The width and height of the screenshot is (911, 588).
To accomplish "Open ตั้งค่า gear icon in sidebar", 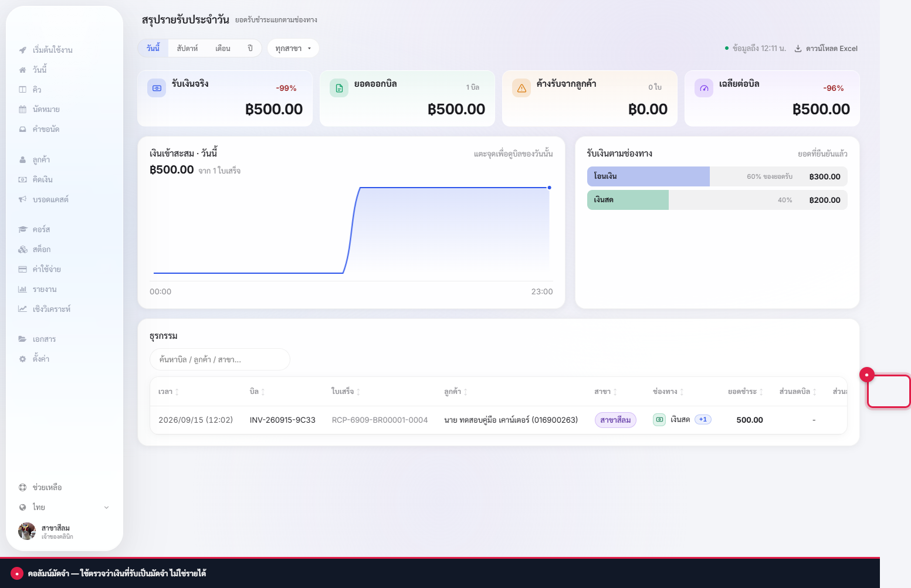I will coord(22,359).
